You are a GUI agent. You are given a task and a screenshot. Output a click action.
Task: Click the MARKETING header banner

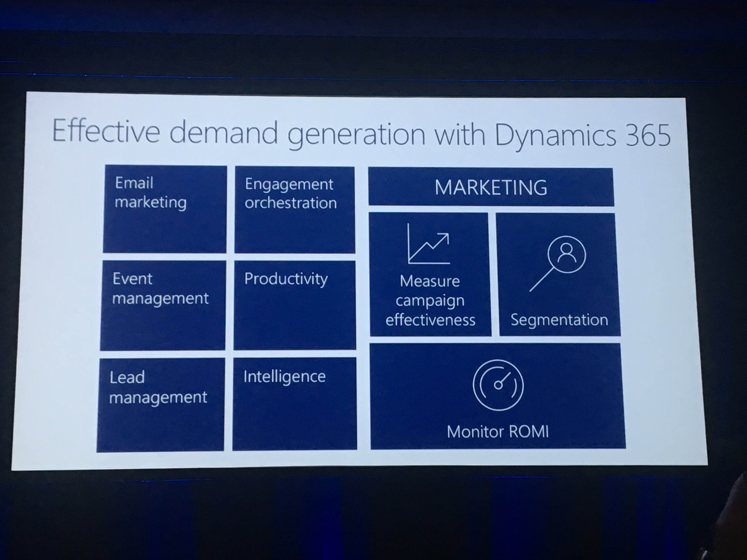point(491,187)
